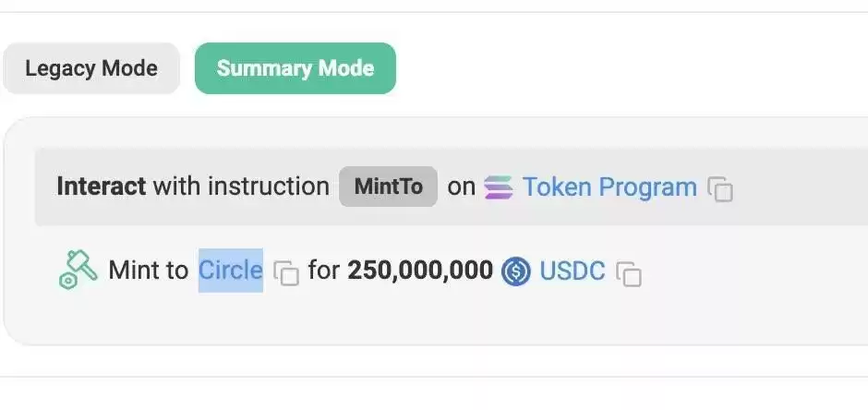Switch to Legacy Mode view

(91, 68)
